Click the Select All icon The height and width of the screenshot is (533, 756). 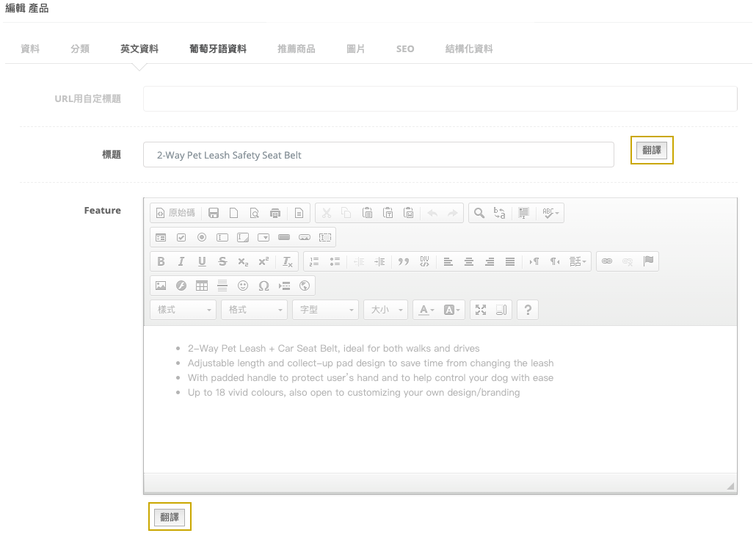pos(523,213)
